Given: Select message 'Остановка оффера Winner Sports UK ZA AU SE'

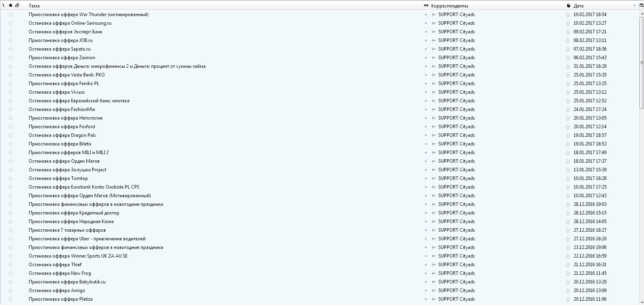Looking at the screenshot, I should 78,256.
